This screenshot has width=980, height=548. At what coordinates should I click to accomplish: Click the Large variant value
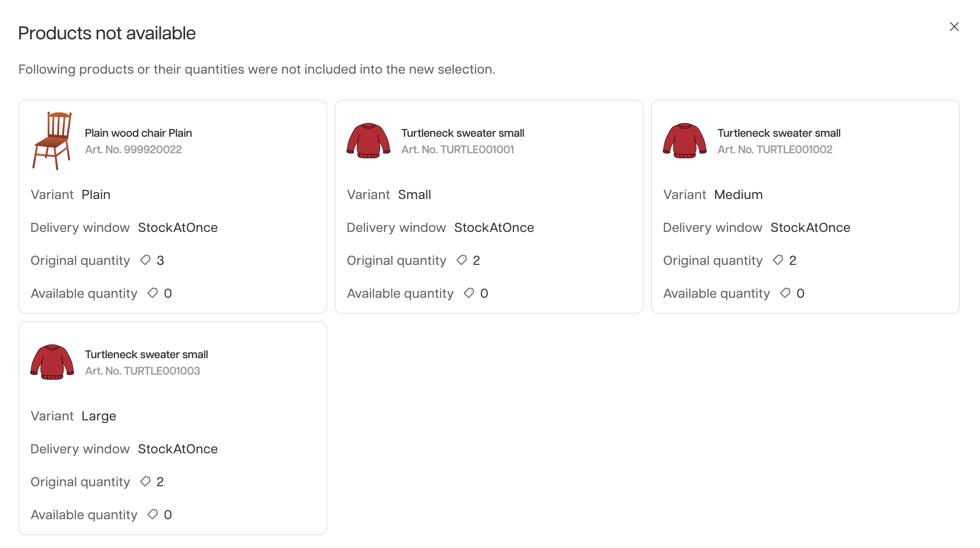[x=99, y=416]
